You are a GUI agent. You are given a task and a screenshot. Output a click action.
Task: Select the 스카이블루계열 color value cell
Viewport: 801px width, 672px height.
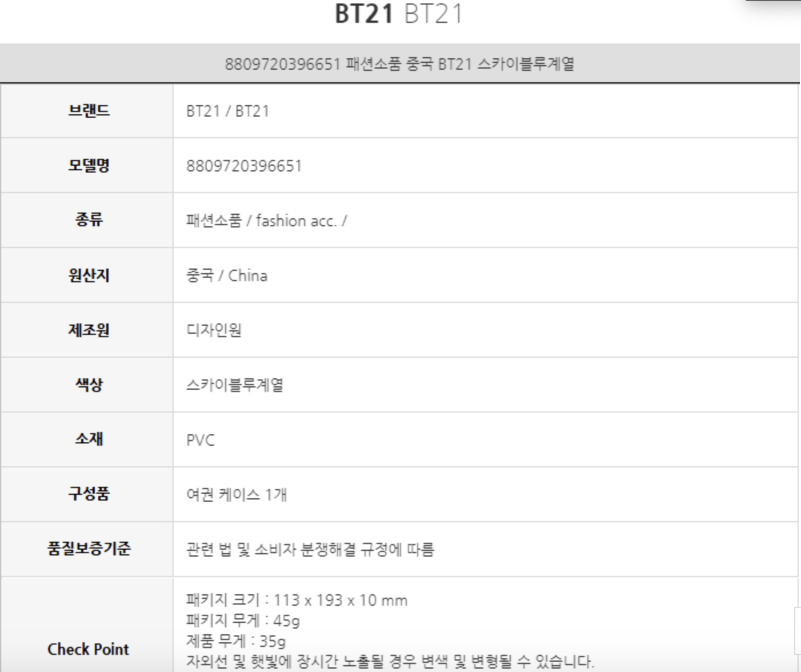click(x=235, y=385)
